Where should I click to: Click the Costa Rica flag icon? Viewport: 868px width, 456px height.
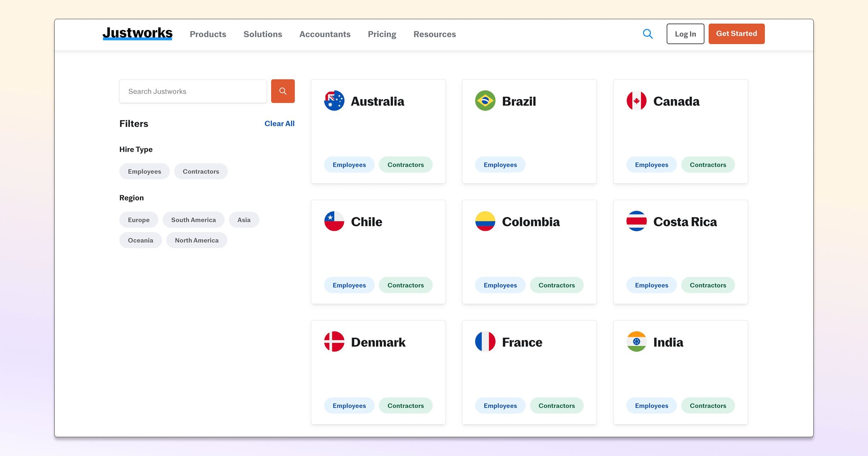point(636,221)
